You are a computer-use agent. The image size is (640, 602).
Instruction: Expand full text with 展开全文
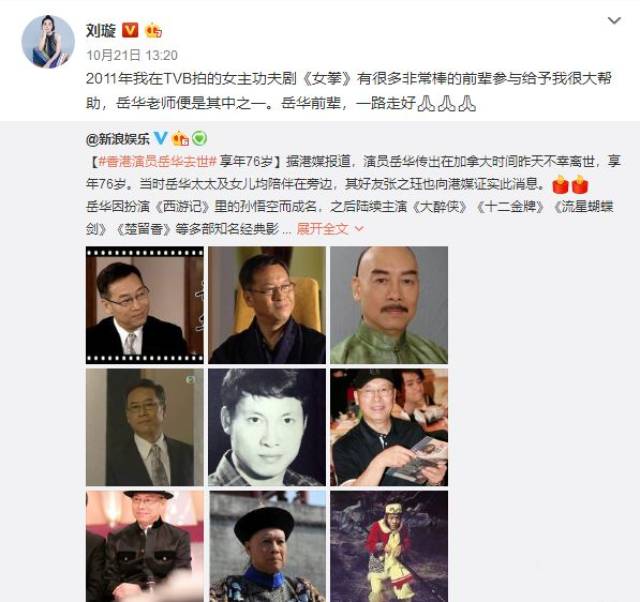(x=322, y=229)
